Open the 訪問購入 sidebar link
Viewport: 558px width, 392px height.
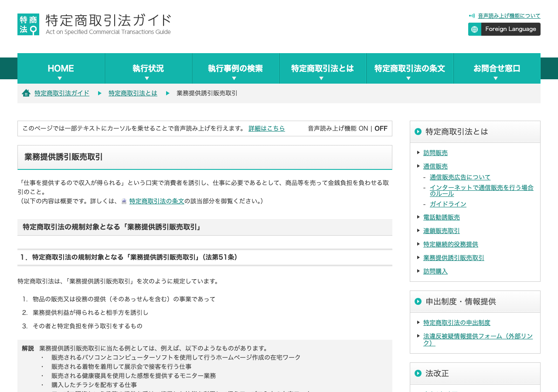click(436, 271)
